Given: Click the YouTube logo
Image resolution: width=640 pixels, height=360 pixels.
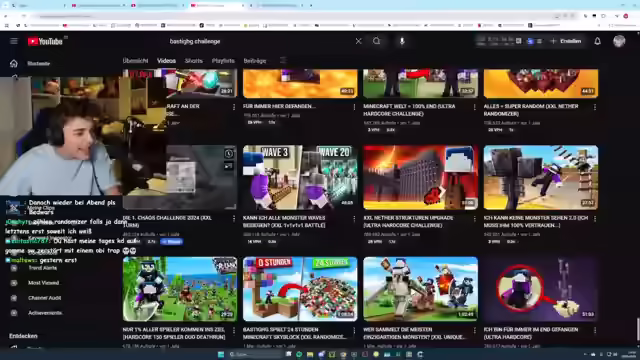Looking at the screenshot, I should click(x=45, y=41).
